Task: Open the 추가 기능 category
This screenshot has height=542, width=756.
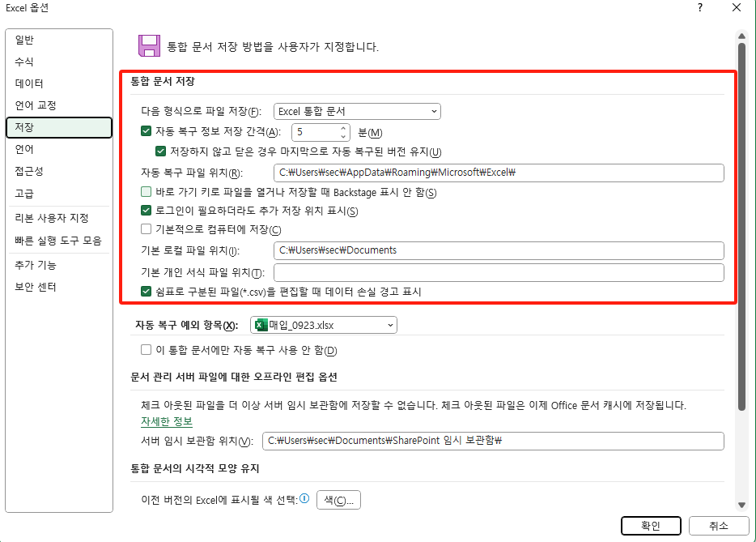Action: pos(59,264)
